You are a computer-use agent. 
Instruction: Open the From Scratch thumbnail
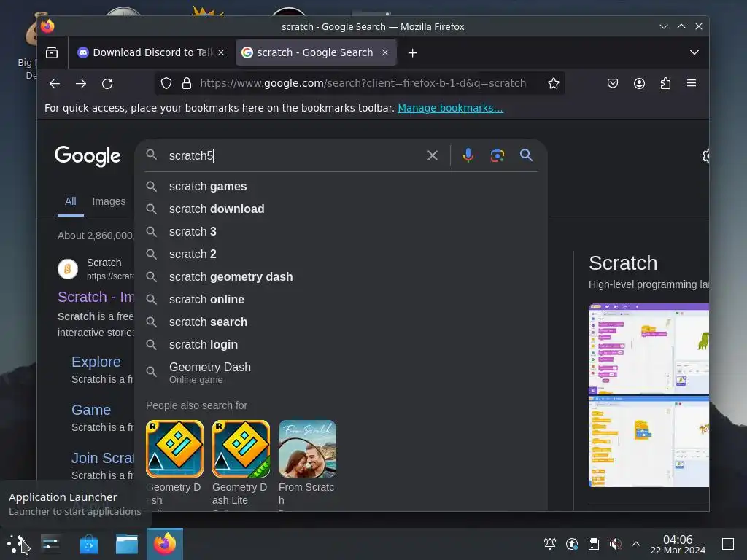(307, 448)
